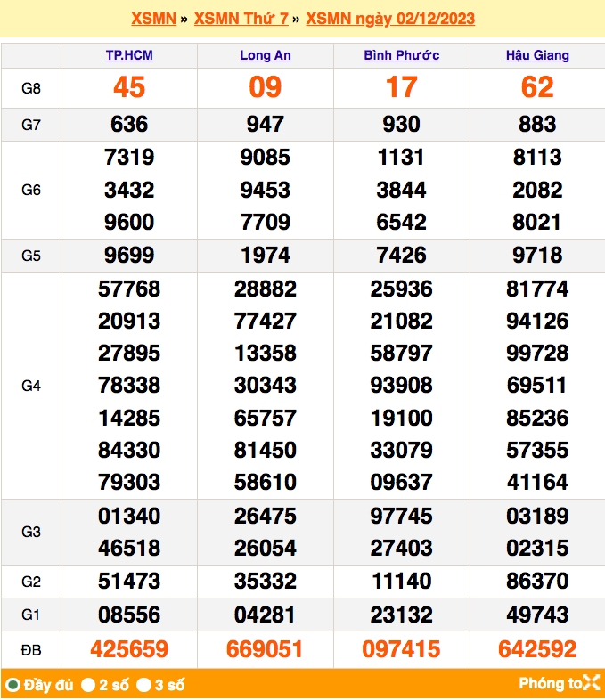Screen dimensions: 605x700
Task: Click G6 number 9453
Action: [x=266, y=190]
